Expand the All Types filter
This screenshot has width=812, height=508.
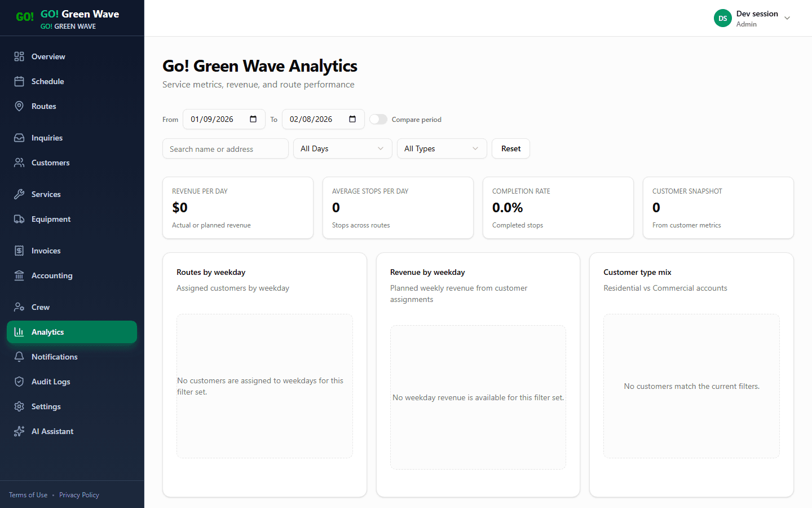(x=442, y=148)
